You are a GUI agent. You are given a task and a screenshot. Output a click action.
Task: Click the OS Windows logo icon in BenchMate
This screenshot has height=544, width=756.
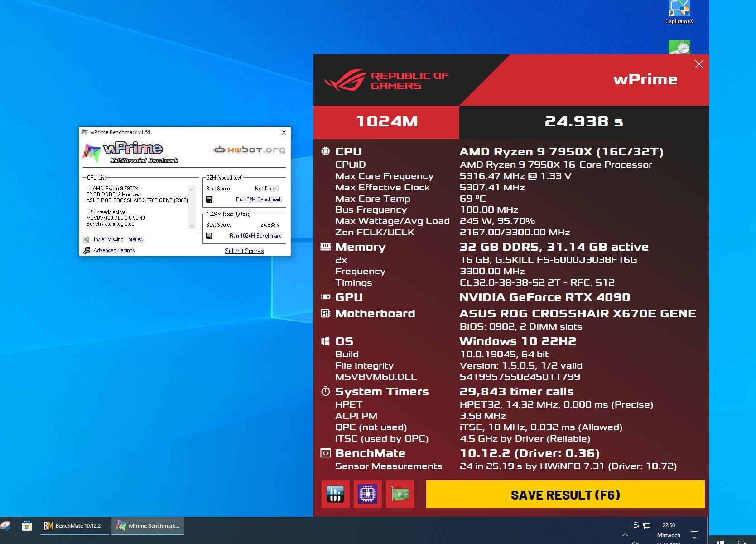[325, 341]
